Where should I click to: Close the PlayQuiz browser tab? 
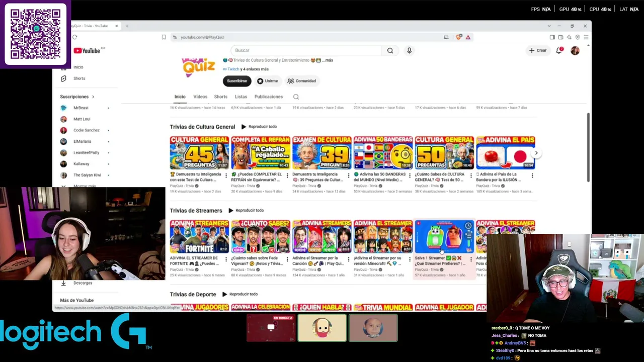[116, 26]
